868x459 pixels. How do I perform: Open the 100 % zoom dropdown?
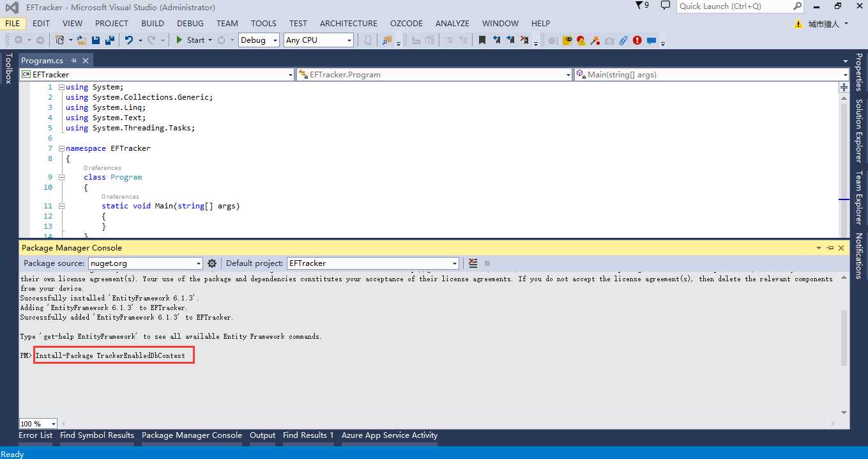pos(38,423)
